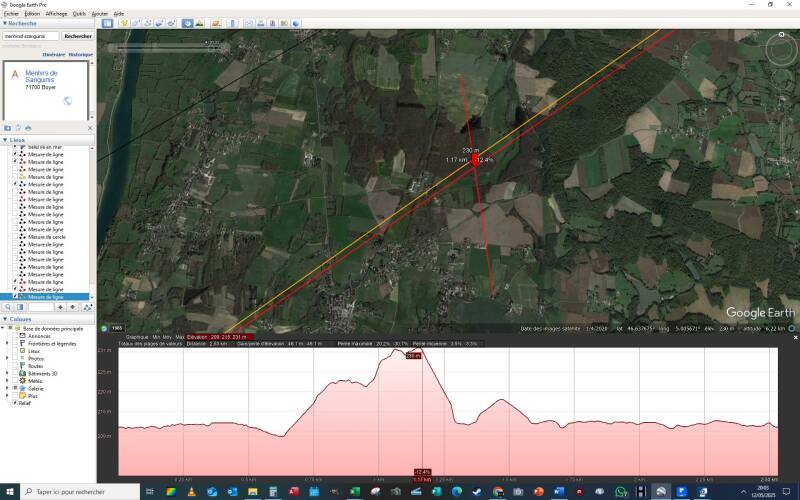The height and width of the screenshot is (500, 800).
Task: Click the Email toolbar icon
Action: click(249, 23)
